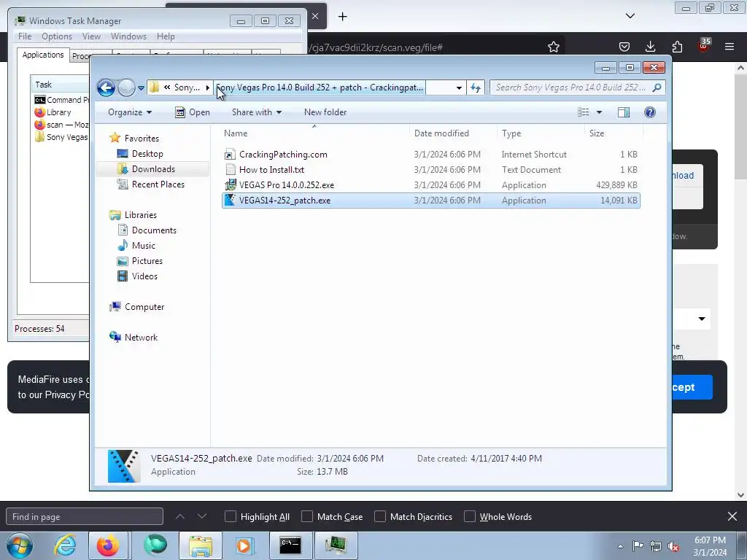
Task: Open Firefox list all tabs chevron
Action: [x=630, y=16]
